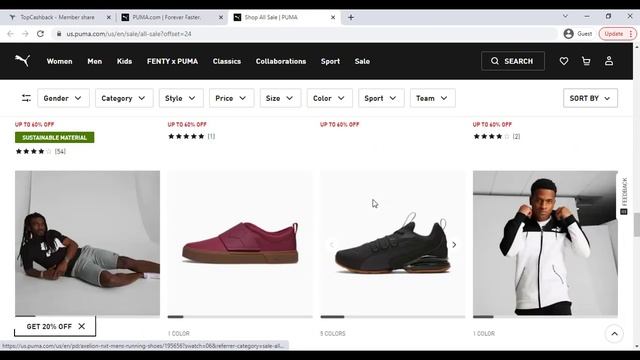Open the FEEDBACK side tab

click(624, 196)
